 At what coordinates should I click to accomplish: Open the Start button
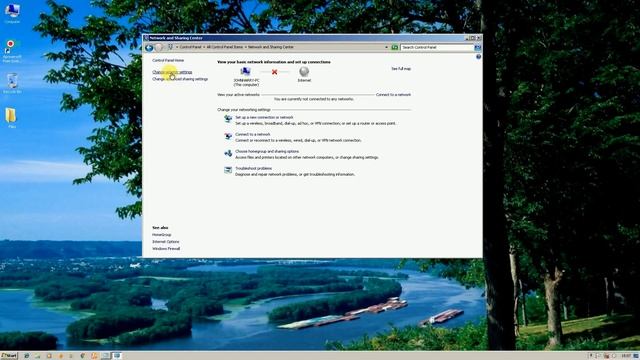click(x=9, y=356)
